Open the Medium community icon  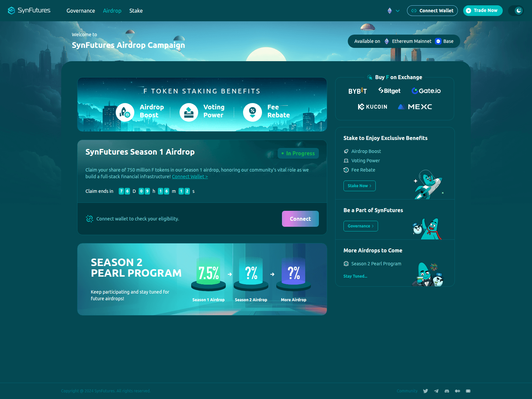coord(458,391)
